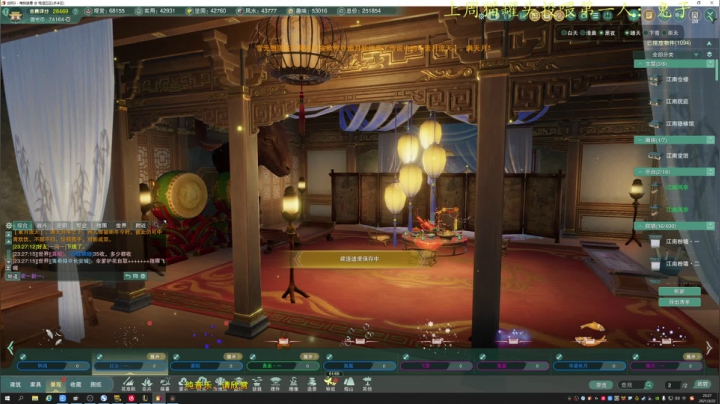Click the 展开 expand tag on second item card
This screenshot has height=404, width=720.
point(156,356)
